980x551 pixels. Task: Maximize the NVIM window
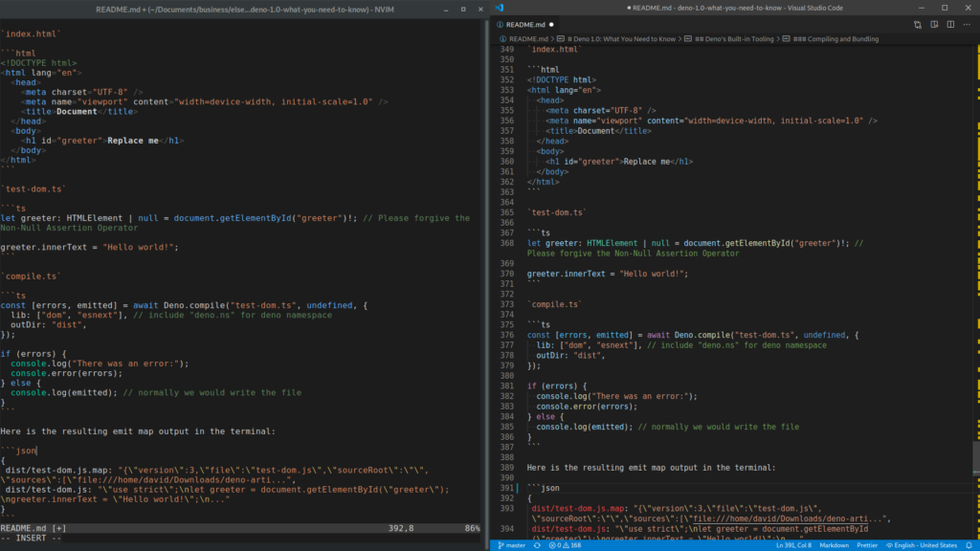pos(463,10)
